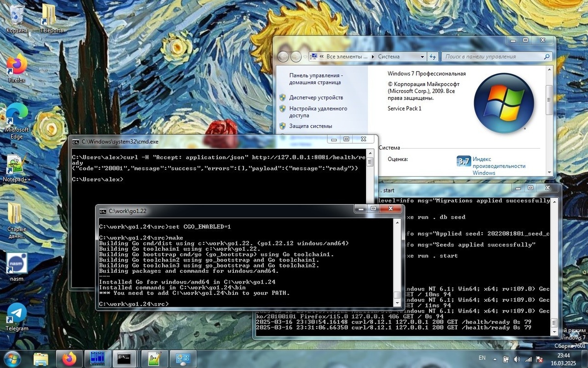
Task: Expand the arrow before Система breadcrumb
Action: [373, 56]
